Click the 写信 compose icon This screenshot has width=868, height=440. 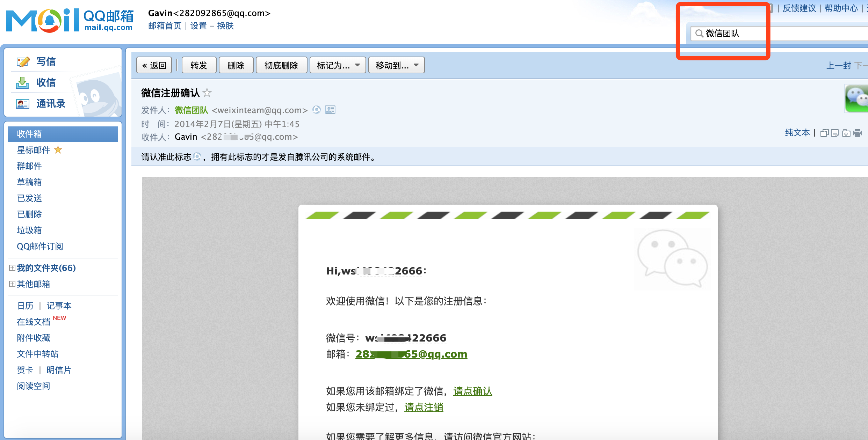click(23, 62)
